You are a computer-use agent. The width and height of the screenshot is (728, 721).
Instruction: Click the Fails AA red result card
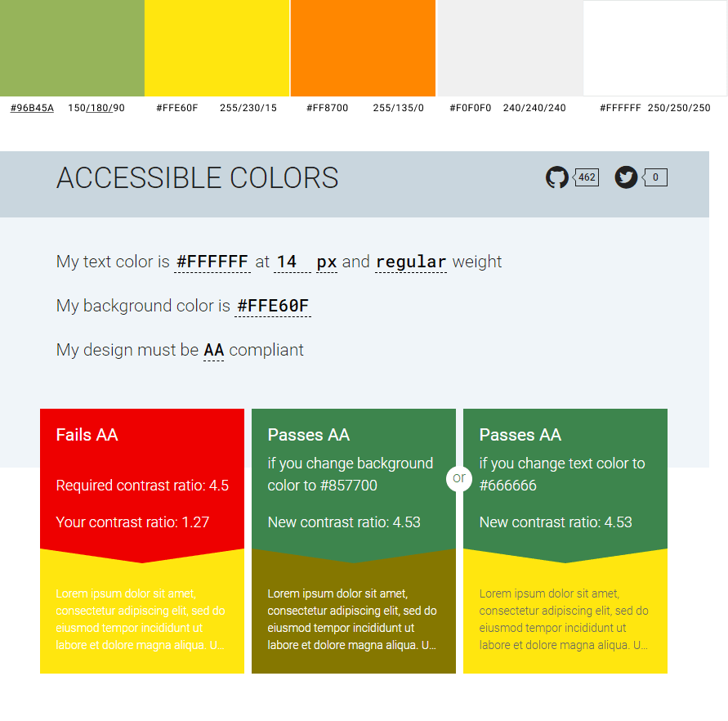[x=142, y=482]
